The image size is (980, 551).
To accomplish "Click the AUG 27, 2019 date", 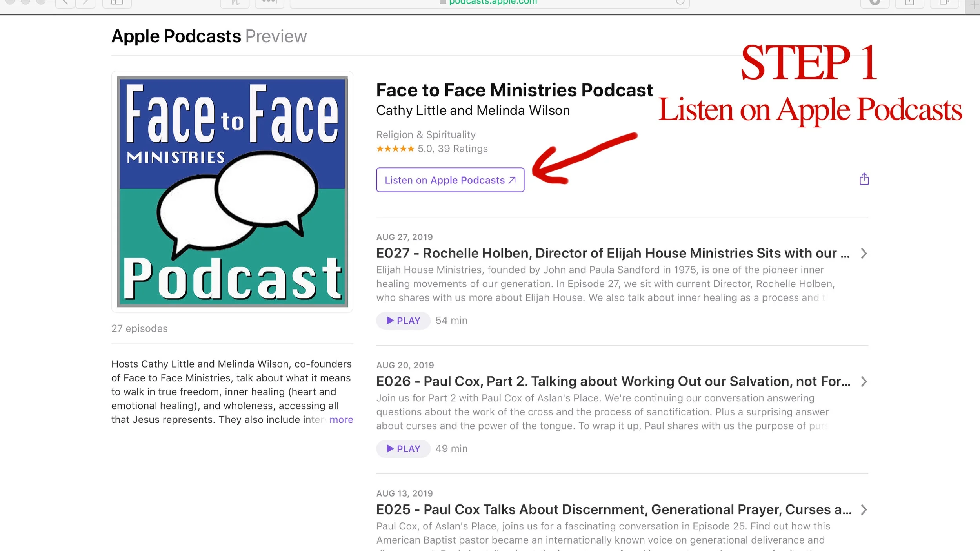I will [x=404, y=237].
